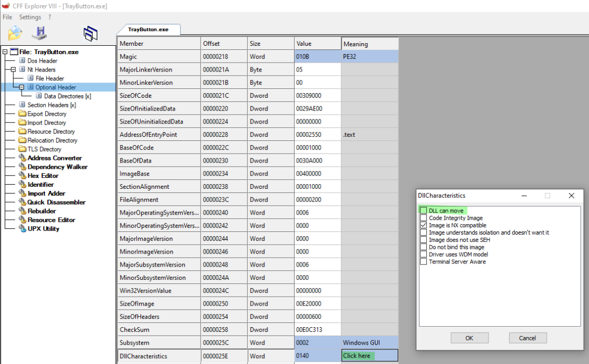Enable Code Integrity Image checkbox
Screen dimensions: 589x364
[423, 218]
